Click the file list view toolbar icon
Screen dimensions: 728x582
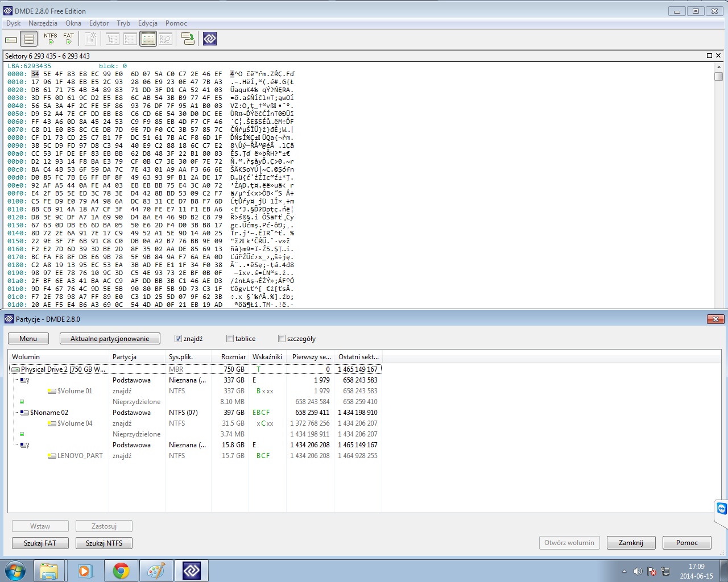point(131,39)
